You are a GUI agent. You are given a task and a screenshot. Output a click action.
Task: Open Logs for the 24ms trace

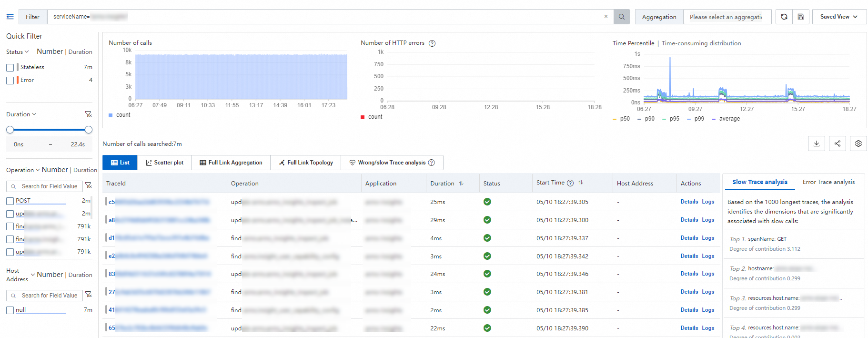click(708, 274)
